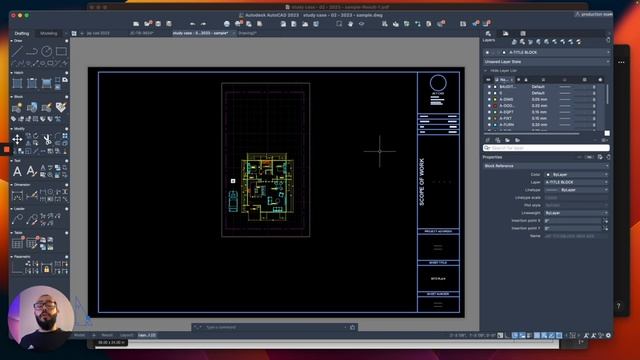This screenshot has width=640, height=360.
Task: Open the A-TITLE BLOCK current layer dropdown
Action: tap(547, 53)
